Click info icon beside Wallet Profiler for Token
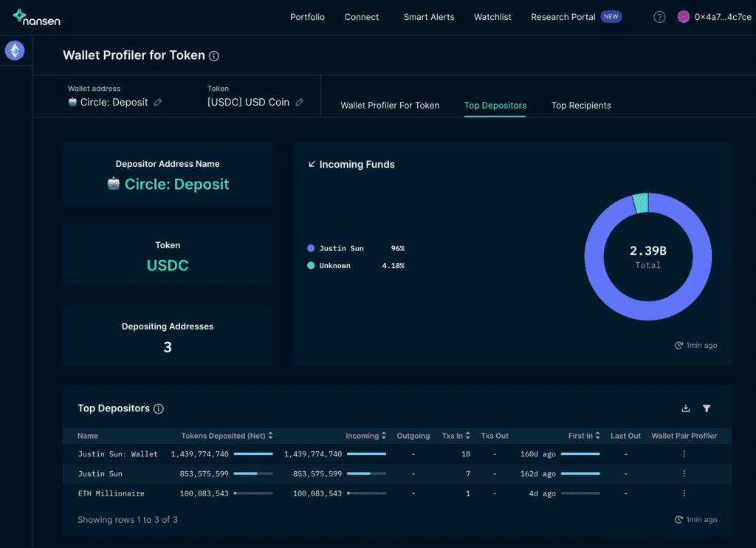756x548 pixels. pos(214,56)
